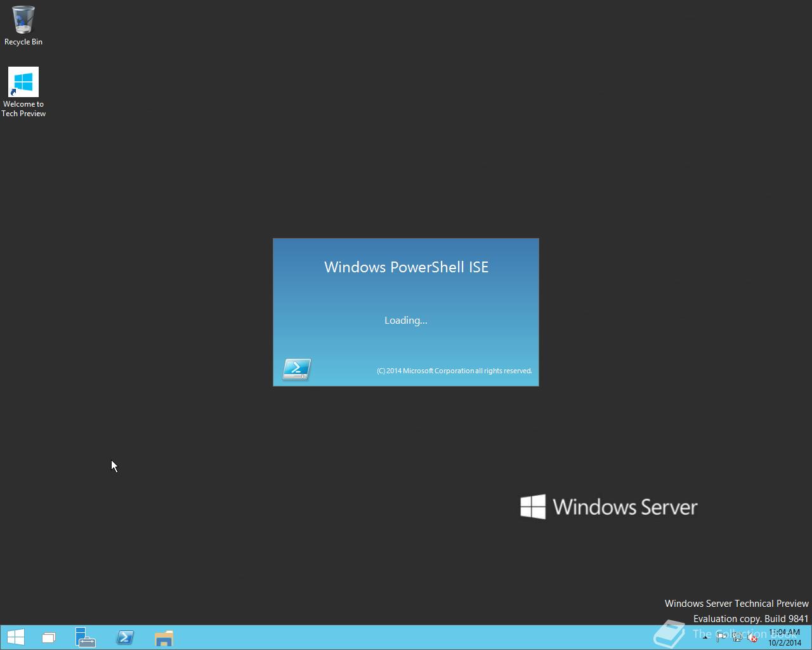This screenshot has width=812, height=650.
Task: Click the Microsoft Corporation copyright text
Action: [454, 371]
